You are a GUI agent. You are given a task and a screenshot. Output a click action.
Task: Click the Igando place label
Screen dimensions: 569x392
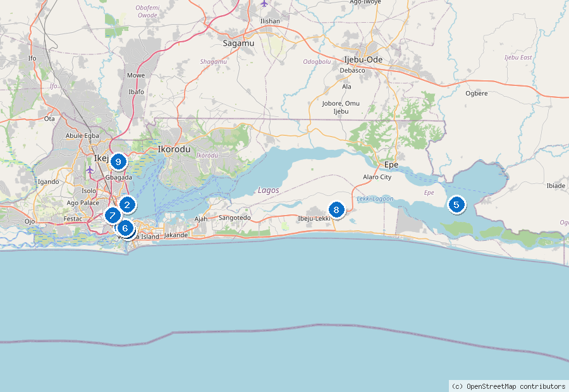point(48,182)
